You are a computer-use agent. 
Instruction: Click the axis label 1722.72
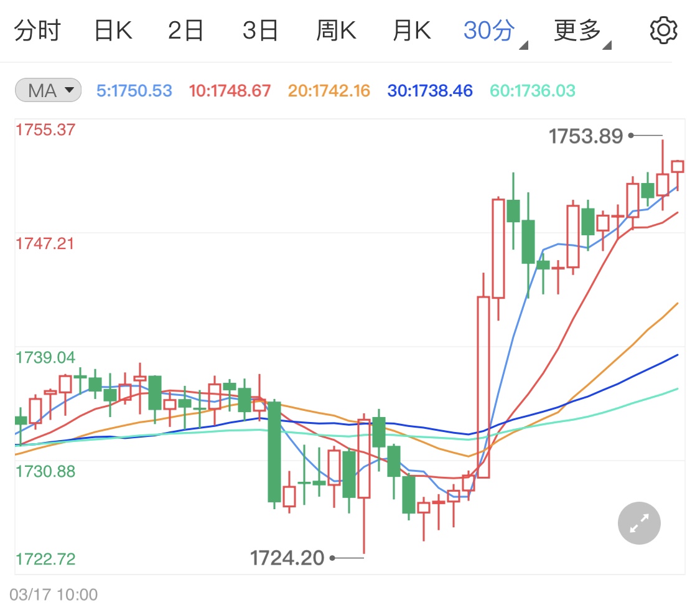pyautogui.click(x=45, y=559)
